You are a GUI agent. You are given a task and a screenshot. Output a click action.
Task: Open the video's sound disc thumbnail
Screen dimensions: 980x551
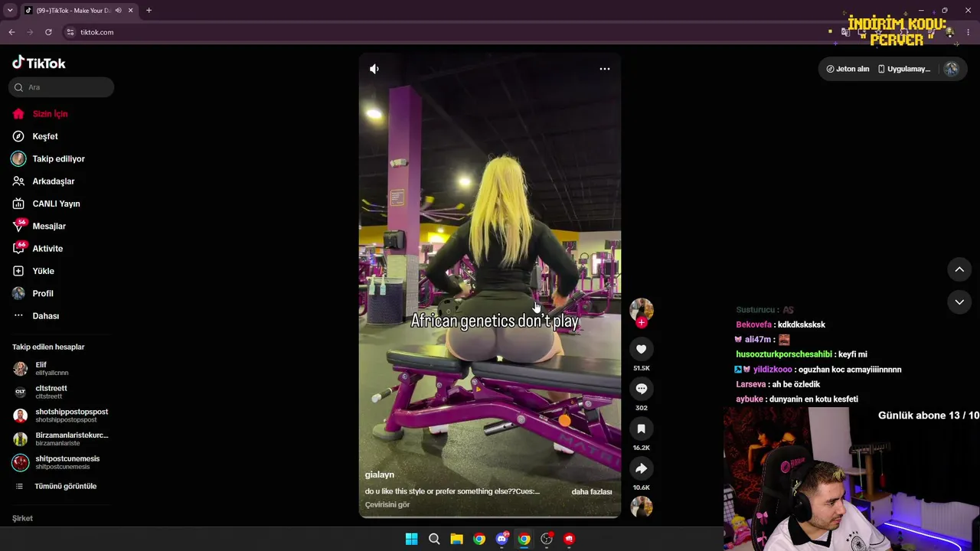click(642, 507)
